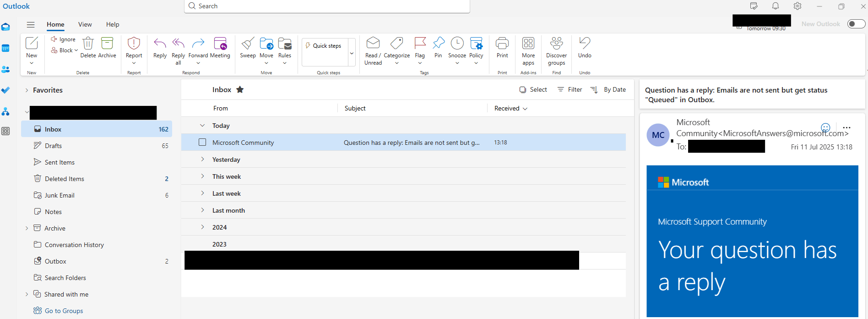Reply with a Meeting

(x=220, y=48)
